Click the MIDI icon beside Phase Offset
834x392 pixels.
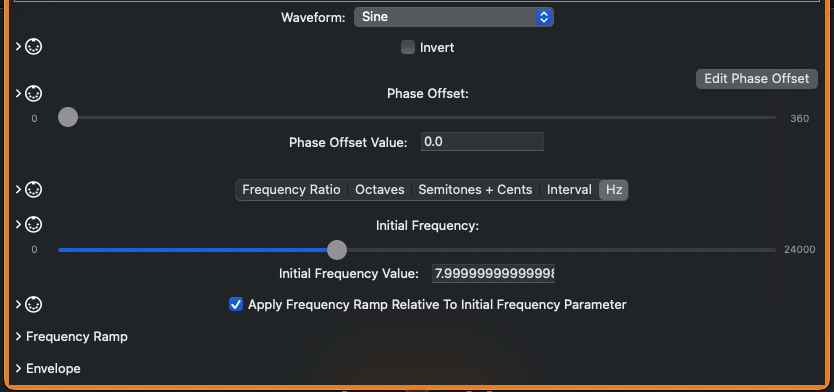34,94
